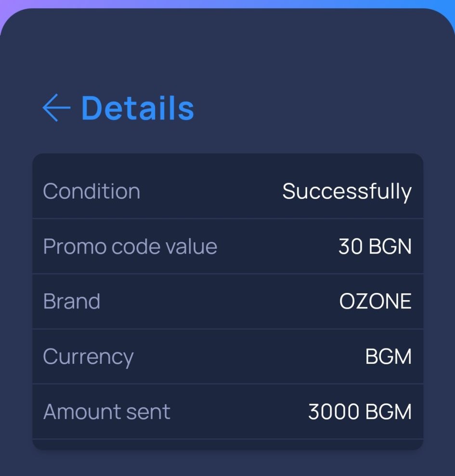Click the 3000 BGM amount value
Screen dimensions: 455x476
360,412
